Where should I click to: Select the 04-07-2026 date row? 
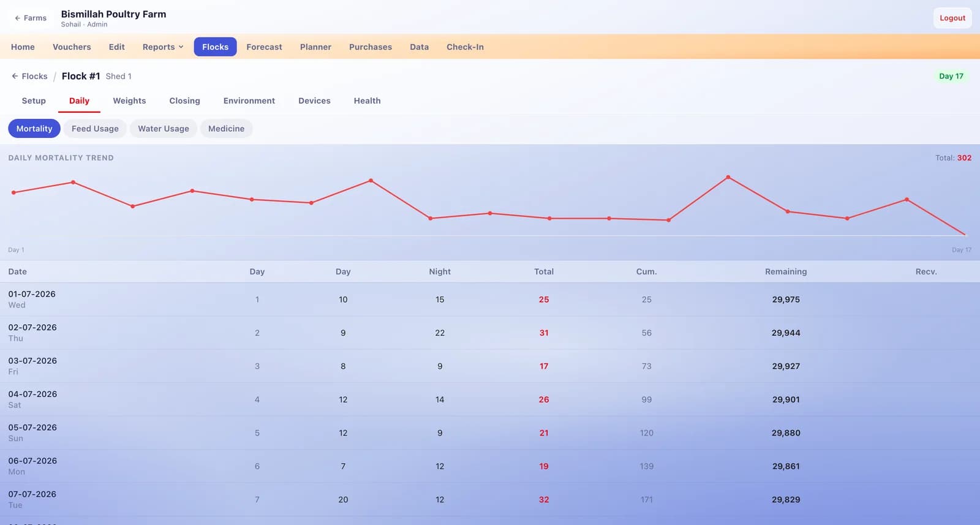point(490,399)
